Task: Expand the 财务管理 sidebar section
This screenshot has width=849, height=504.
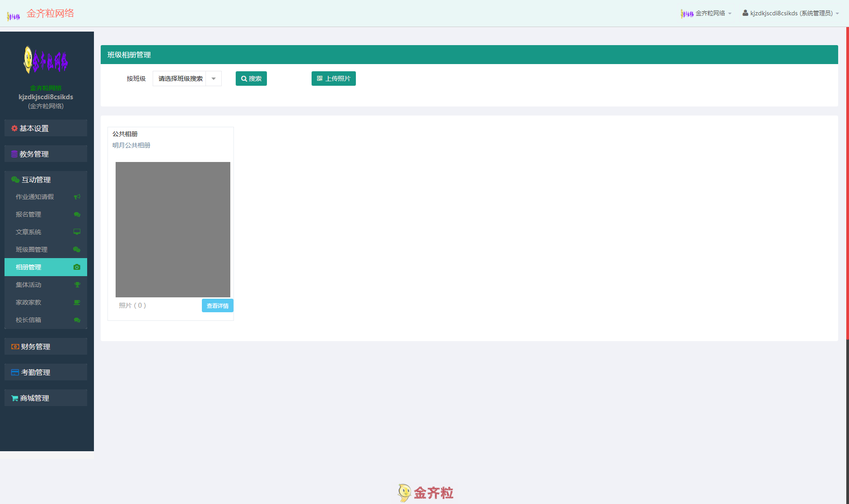Action: click(46, 347)
